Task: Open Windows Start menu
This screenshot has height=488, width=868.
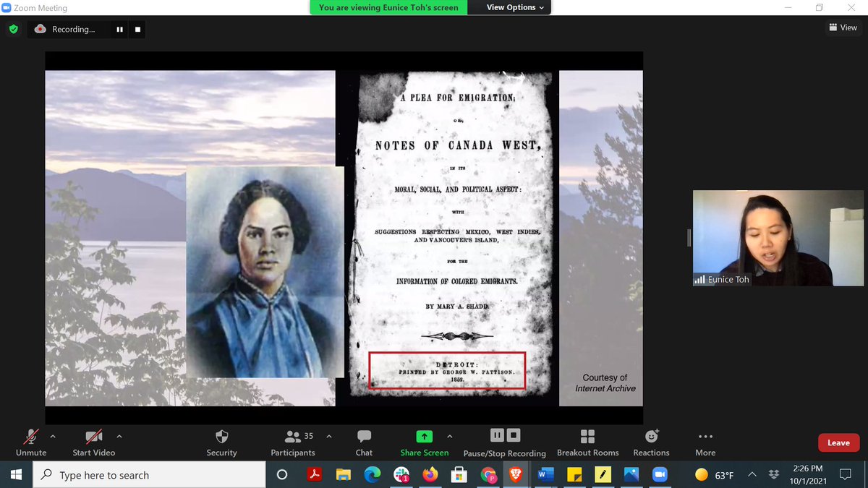Action: 17,475
